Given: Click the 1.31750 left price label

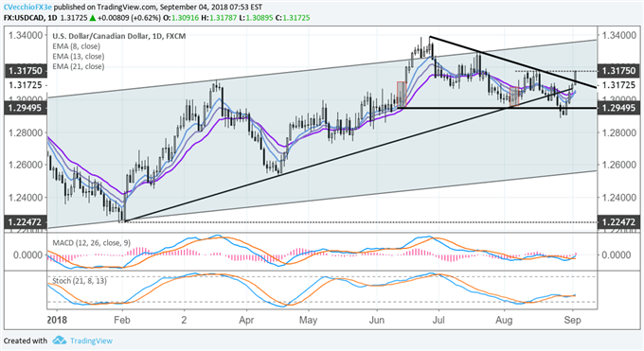Looking at the screenshot, I should [26, 71].
